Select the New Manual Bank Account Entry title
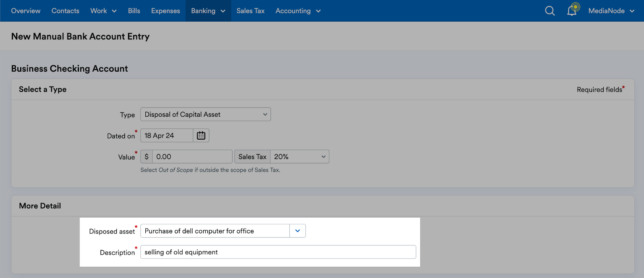Viewport: 644px width, 278px height. 80,37
